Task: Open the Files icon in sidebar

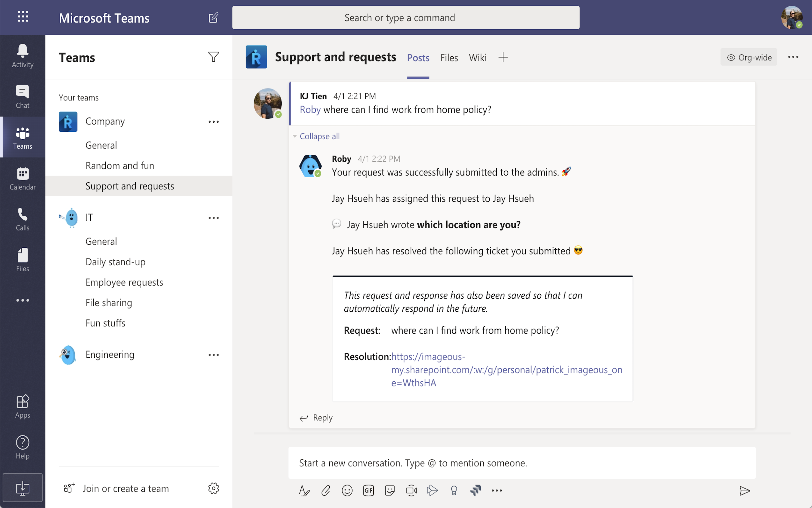Action: (22, 260)
